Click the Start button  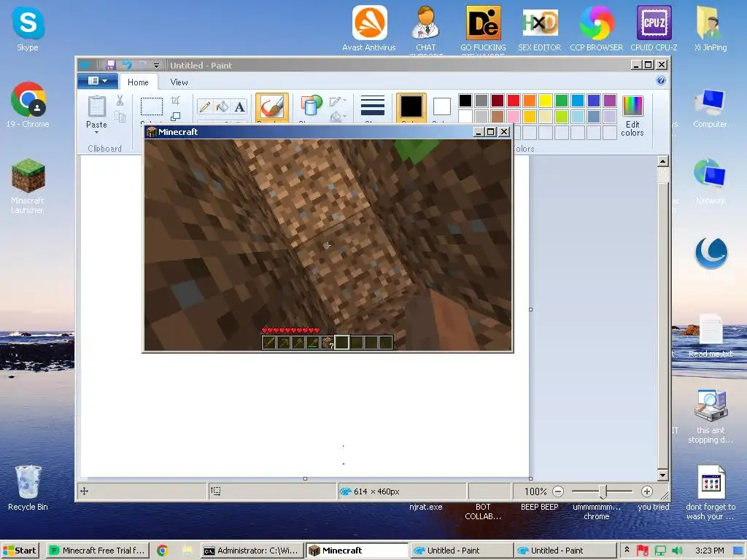point(20,551)
